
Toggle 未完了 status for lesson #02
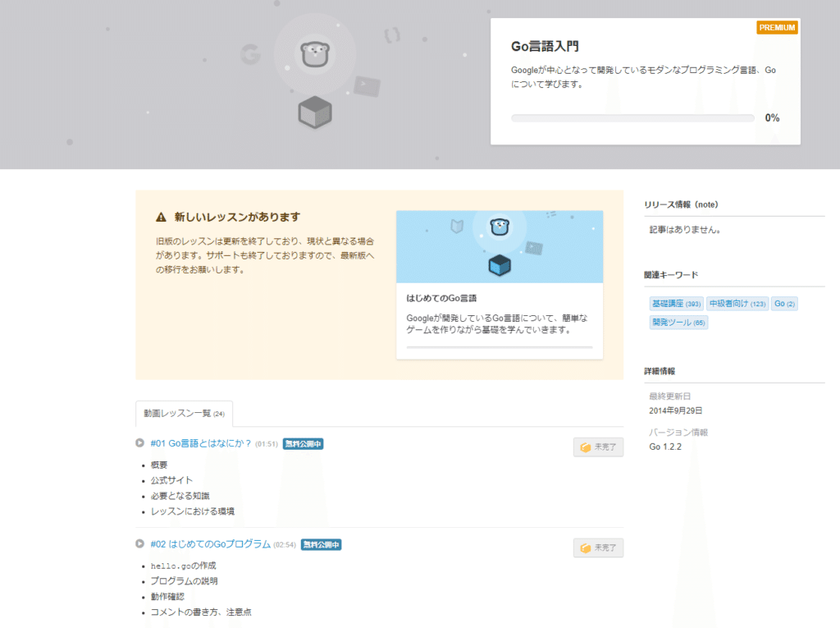pos(598,547)
